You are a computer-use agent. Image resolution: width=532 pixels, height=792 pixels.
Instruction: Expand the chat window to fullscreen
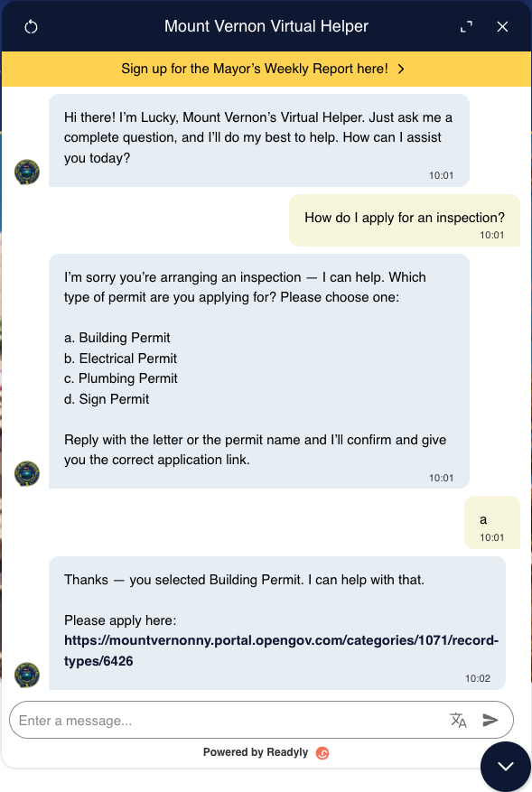click(466, 26)
